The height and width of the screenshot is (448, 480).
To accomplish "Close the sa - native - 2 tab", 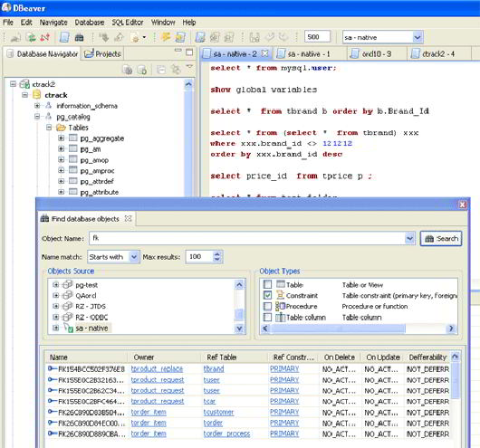I will pos(264,53).
